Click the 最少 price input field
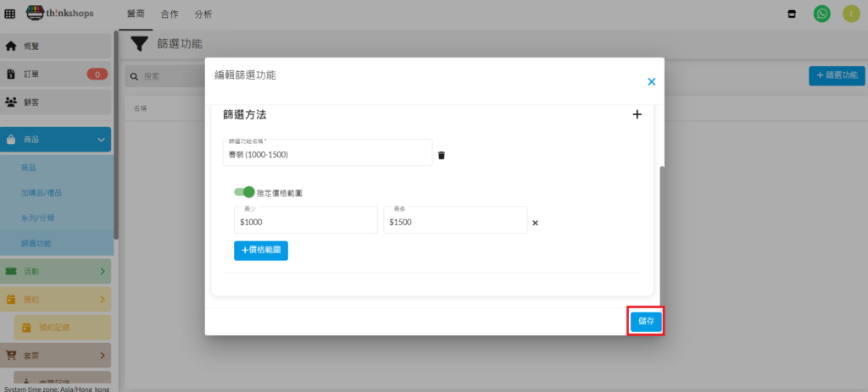The width and height of the screenshot is (868, 392). click(x=305, y=221)
